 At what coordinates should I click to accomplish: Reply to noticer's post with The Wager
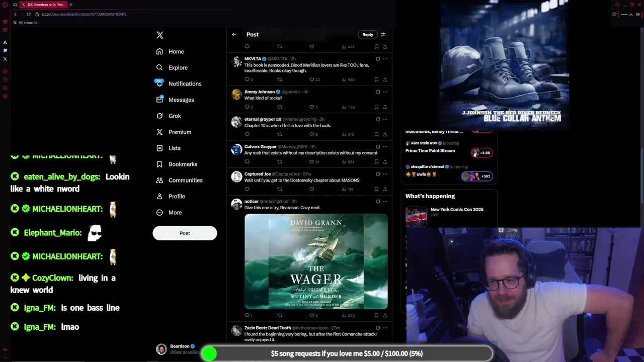[247, 315]
